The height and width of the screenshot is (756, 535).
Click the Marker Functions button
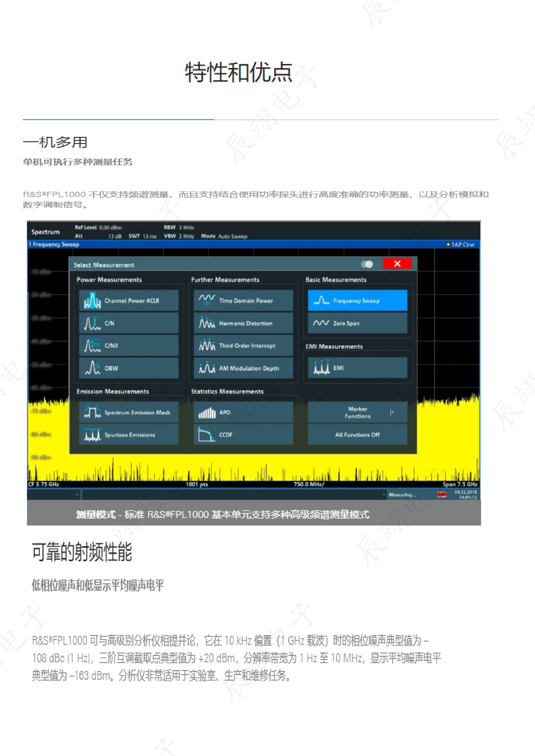pos(357,412)
